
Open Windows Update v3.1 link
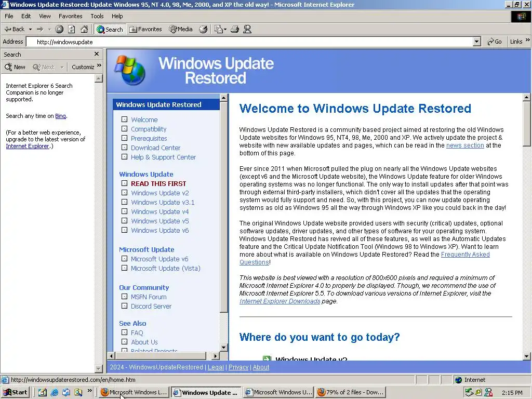pos(163,202)
